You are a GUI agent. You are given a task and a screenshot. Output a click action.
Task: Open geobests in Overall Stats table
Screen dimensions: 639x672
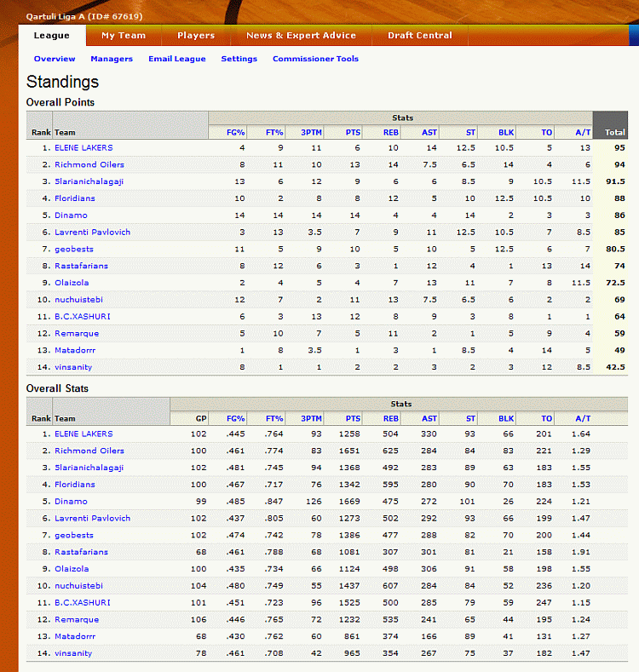(x=74, y=536)
